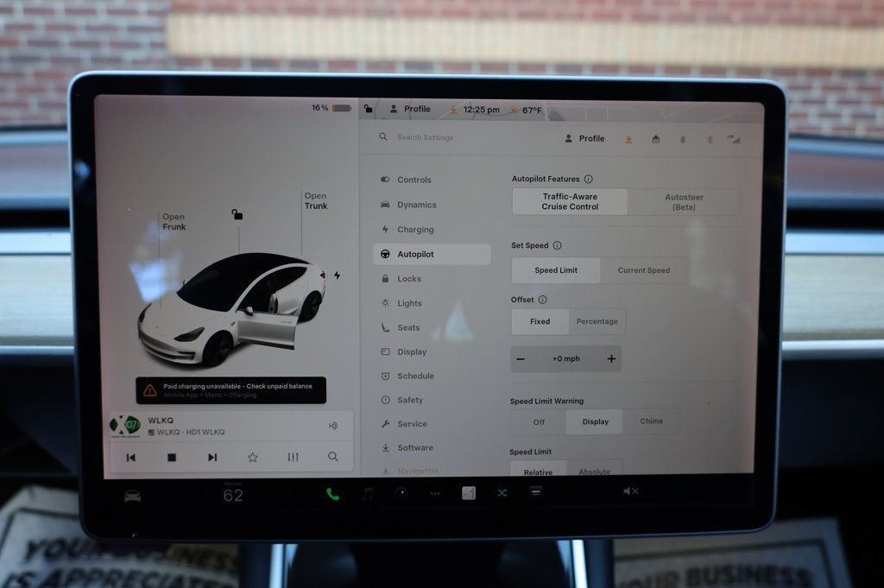Image resolution: width=884 pixels, height=588 pixels.
Task: Enable Autosteer (Beta)
Action: [x=683, y=201]
